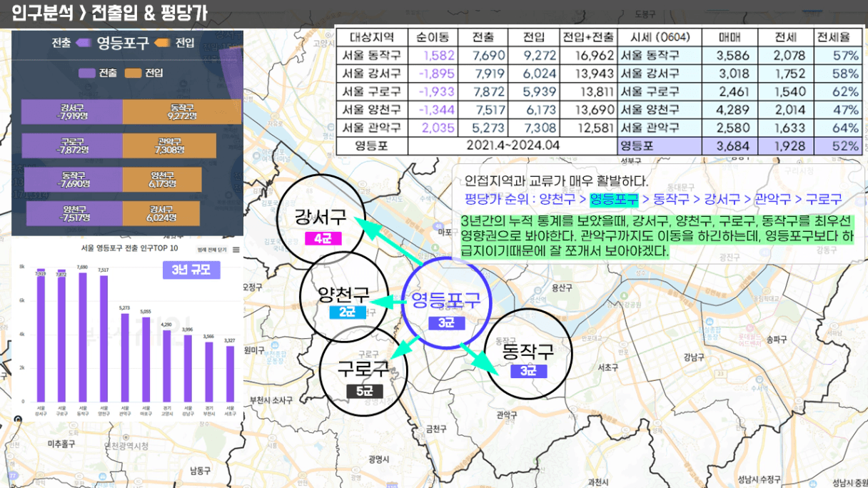Click the 금천구 map label
This screenshot has width=868, height=488.
(435, 429)
